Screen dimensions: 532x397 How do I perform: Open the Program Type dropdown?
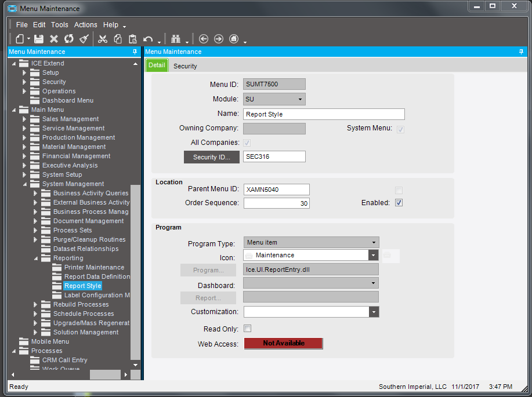[x=374, y=242]
